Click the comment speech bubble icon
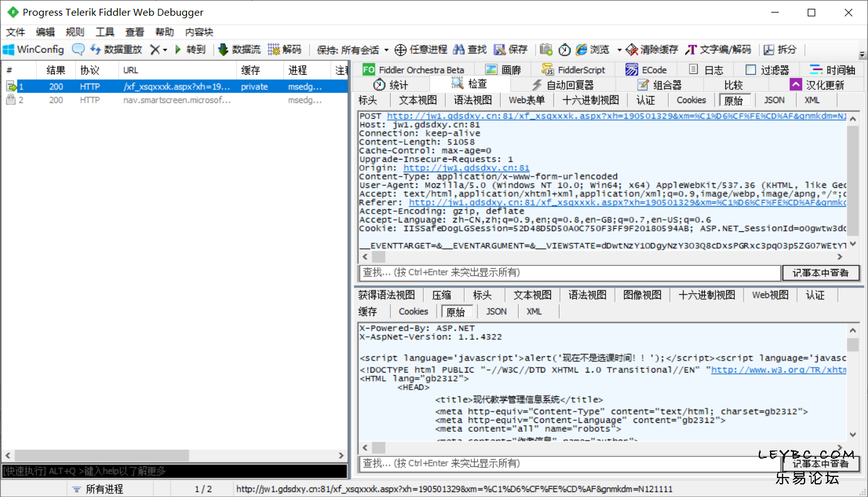The width and height of the screenshot is (868, 497). click(x=78, y=49)
